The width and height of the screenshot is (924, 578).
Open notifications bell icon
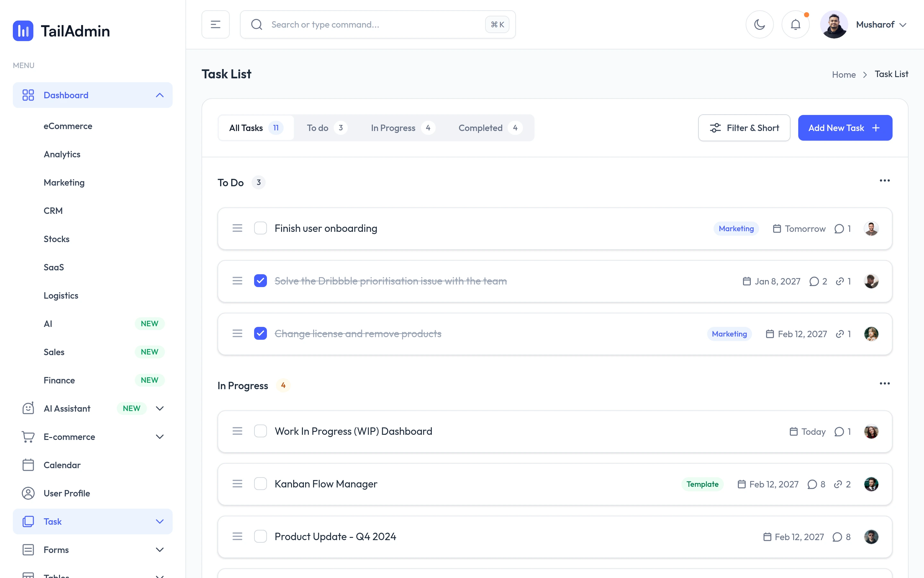pyautogui.click(x=795, y=24)
